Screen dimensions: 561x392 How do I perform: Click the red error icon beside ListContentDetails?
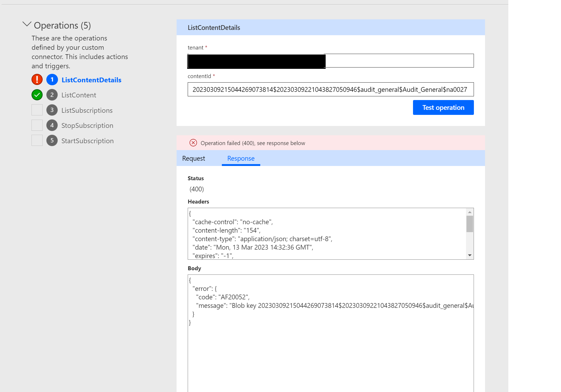(37, 79)
